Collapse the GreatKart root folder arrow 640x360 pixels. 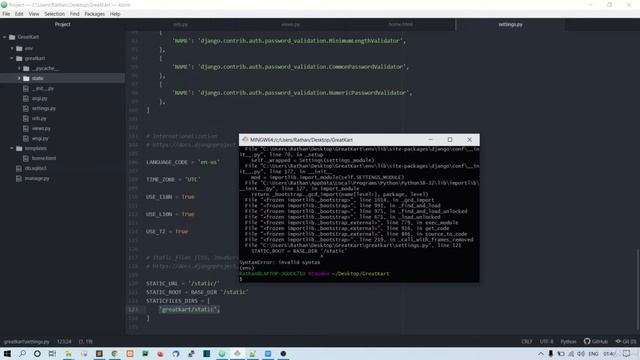tap(5, 37)
